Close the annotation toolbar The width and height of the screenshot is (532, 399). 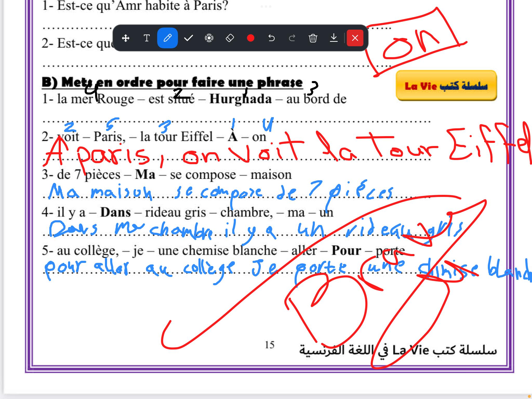coord(355,38)
